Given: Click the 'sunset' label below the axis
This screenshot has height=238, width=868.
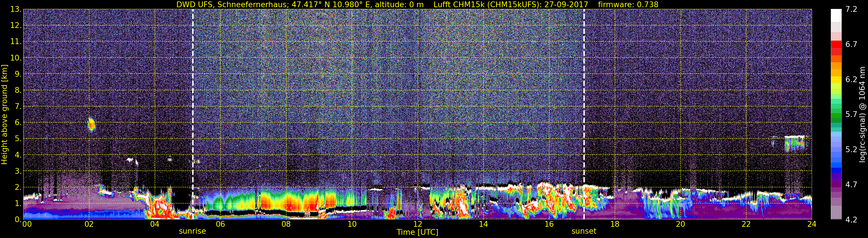Looking at the screenshot, I should coord(584,231).
